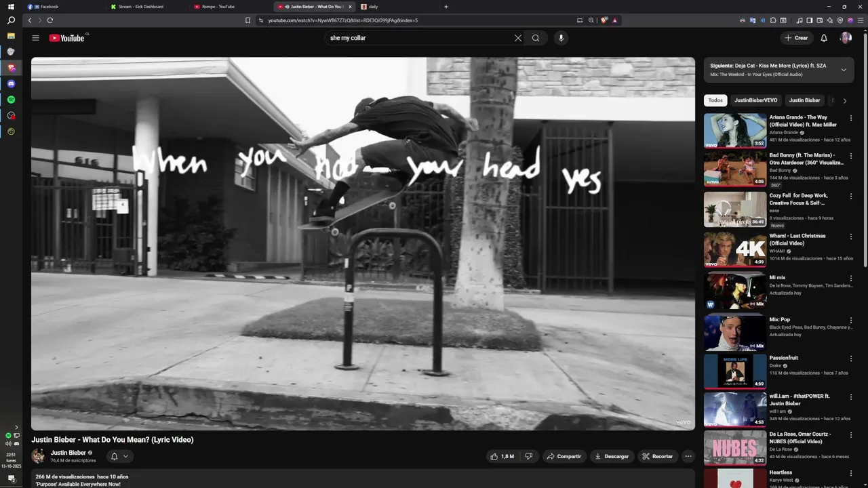The image size is (868, 488).
Task: Like the video (1,8 M)
Action: (502, 456)
